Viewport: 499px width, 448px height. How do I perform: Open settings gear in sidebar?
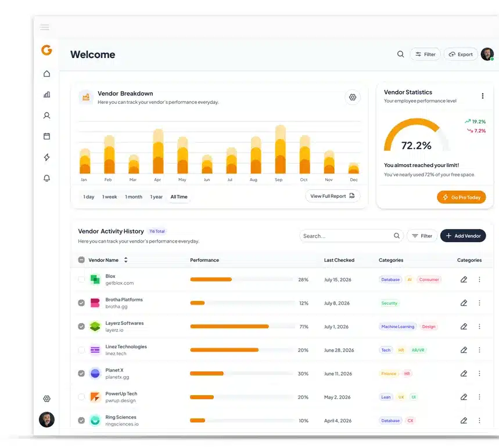(47, 399)
